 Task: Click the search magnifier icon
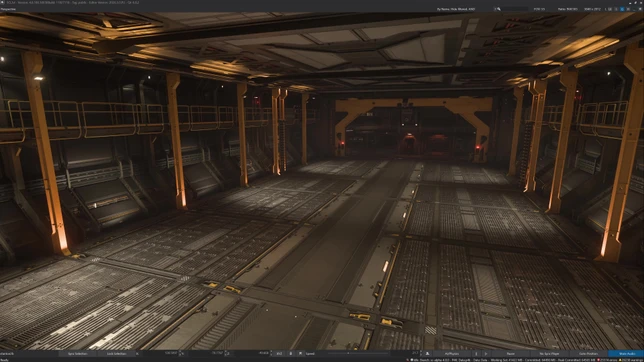tap(498, 9)
